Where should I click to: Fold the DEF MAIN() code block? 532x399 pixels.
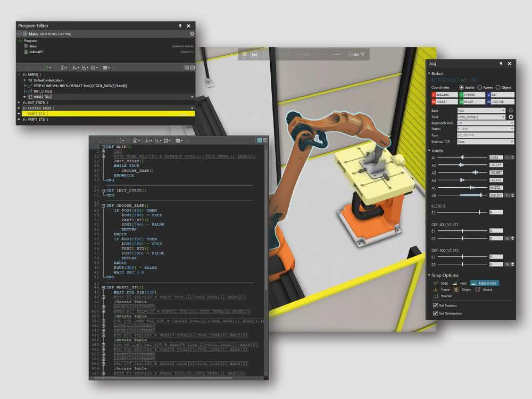(104, 147)
